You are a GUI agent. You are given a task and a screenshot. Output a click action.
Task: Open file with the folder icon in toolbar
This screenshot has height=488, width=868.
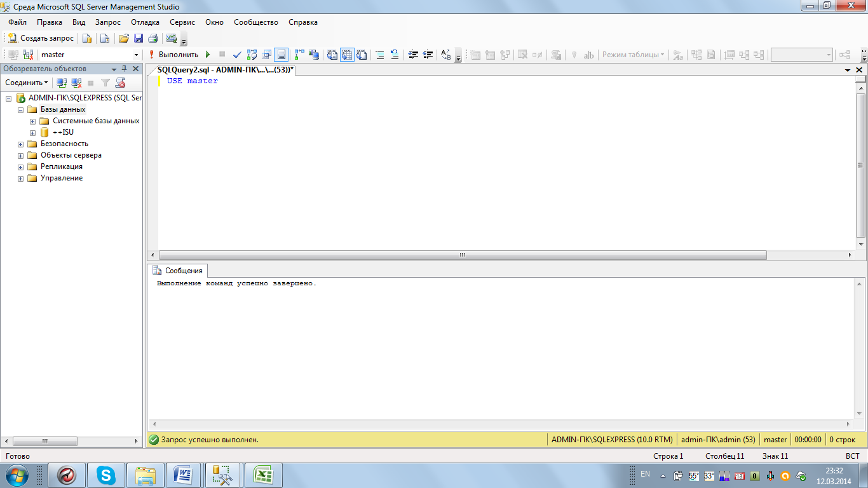click(124, 38)
